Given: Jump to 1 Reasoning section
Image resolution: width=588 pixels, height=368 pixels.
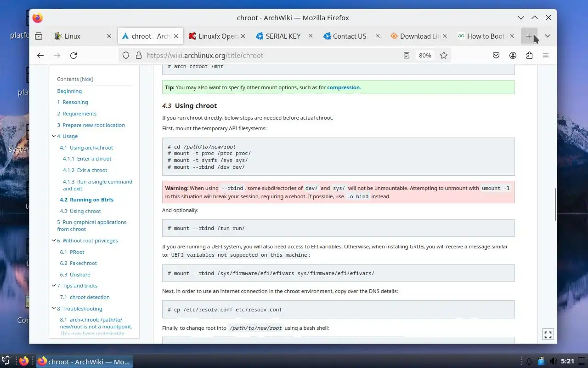Looking at the screenshot, I should [x=73, y=102].
